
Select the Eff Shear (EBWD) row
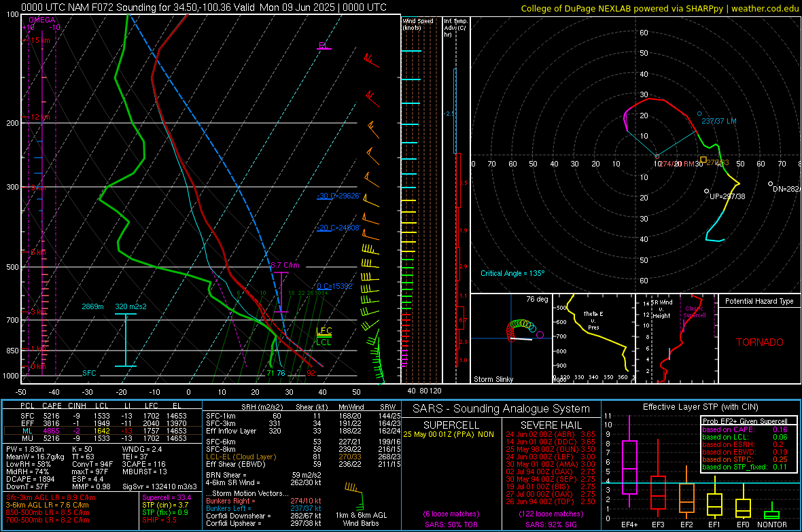click(302, 465)
